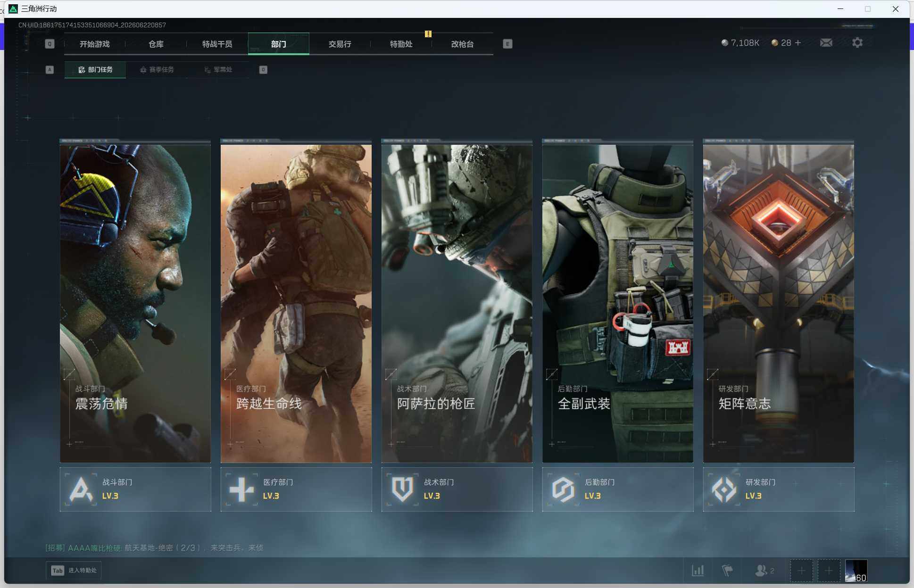Click the flag icon in bottom bar
This screenshot has height=588, width=914.
pos(727,571)
